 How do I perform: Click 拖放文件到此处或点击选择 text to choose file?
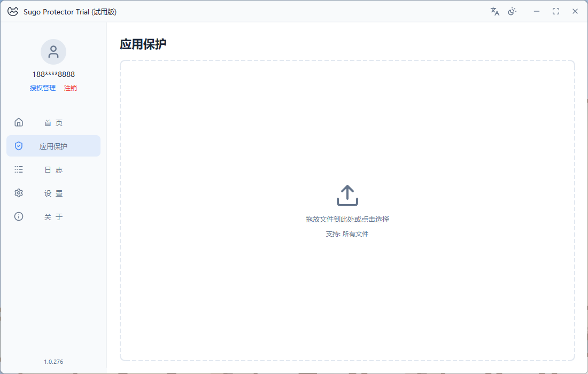pyautogui.click(x=347, y=219)
